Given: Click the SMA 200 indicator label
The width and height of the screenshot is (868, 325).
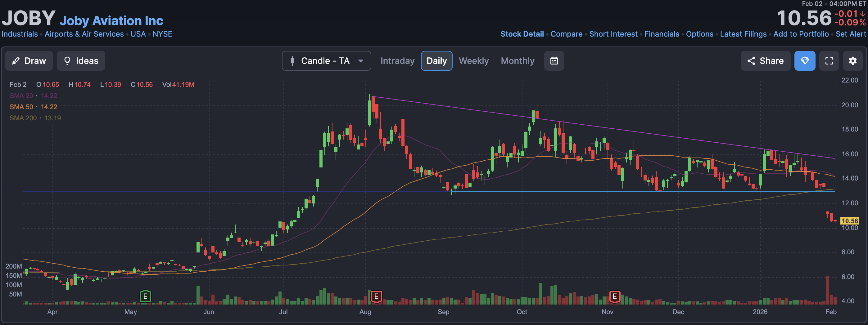Looking at the screenshot, I should pyautogui.click(x=23, y=118).
